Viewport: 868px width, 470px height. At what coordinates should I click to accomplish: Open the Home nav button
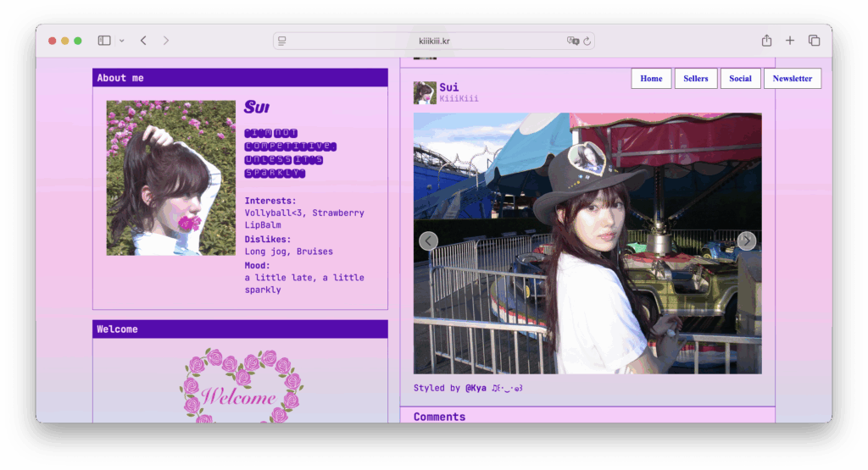(651, 79)
